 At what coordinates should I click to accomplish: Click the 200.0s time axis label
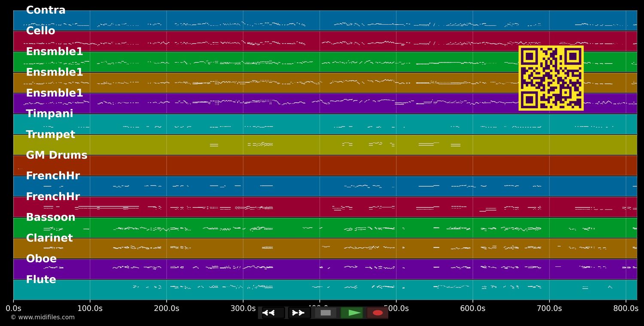click(167, 308)
